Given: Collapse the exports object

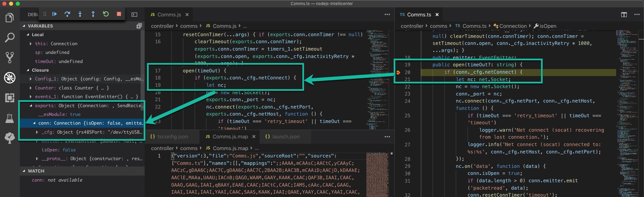Looking at the screenshot, I should 31,106.
